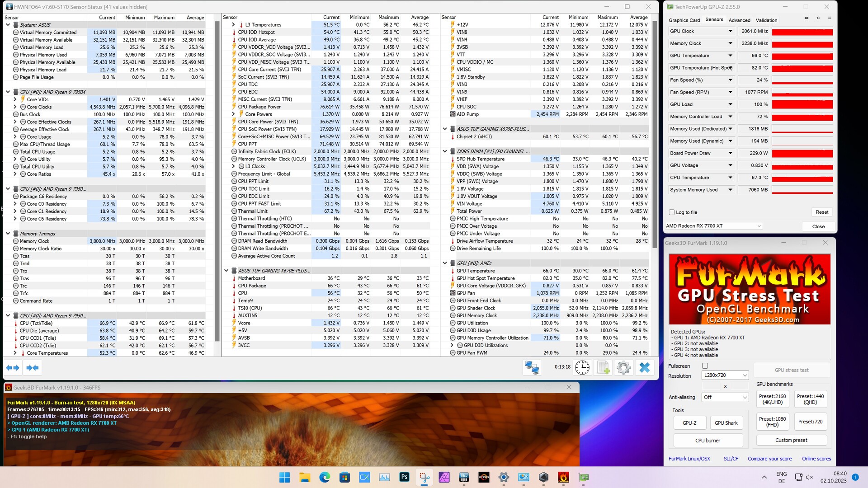Image resolution: width=868 pixels, height=488 pixels.
Task: Open Ryzen Master from the taskbar
Action: coord(484,477)
